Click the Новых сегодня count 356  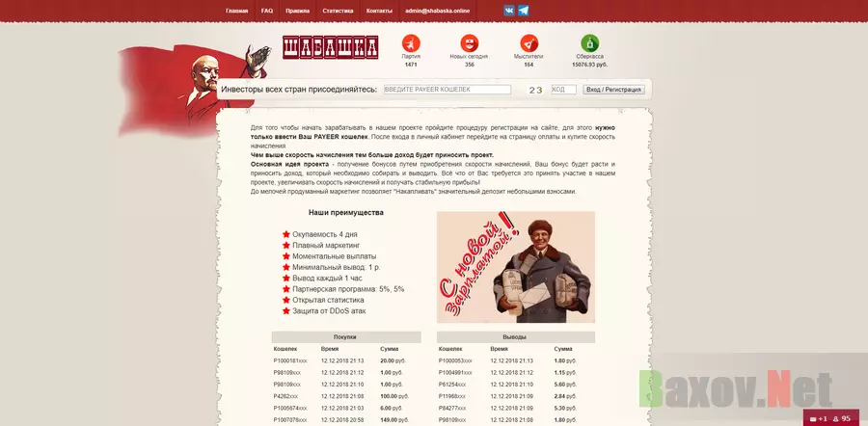470,65
